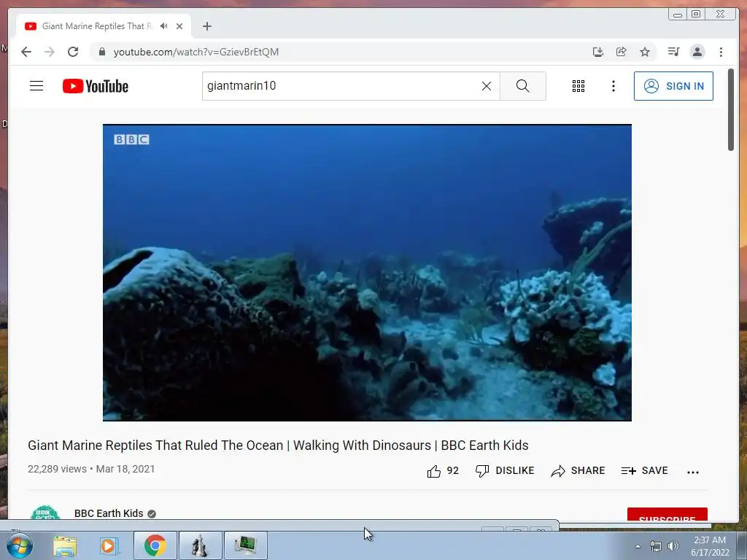Image resolution: width=747 pixels, height=560 pixels.
Task: Run search with magnifier button
Action: pos(522,86)
